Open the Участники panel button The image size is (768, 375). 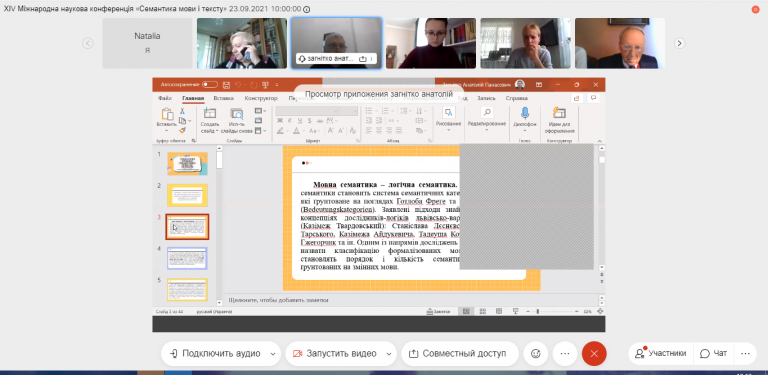tap(661, 353)
